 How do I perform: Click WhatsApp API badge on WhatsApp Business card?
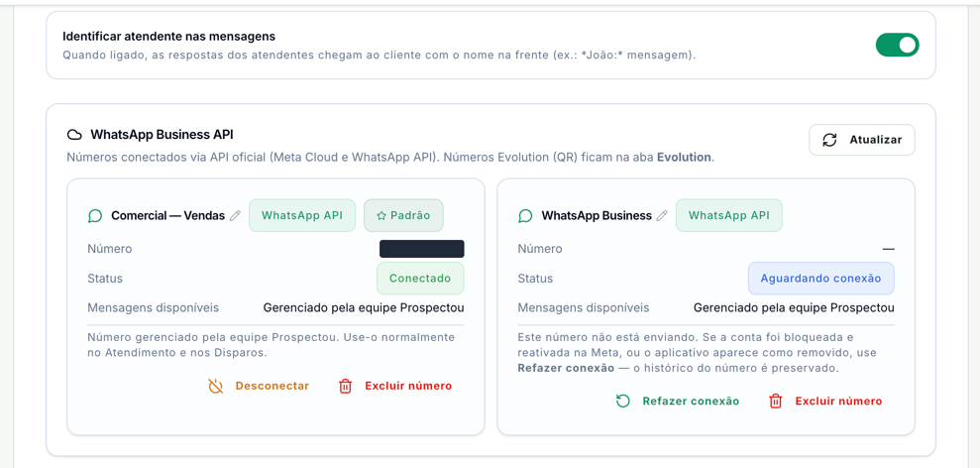[x=728, y=215]
